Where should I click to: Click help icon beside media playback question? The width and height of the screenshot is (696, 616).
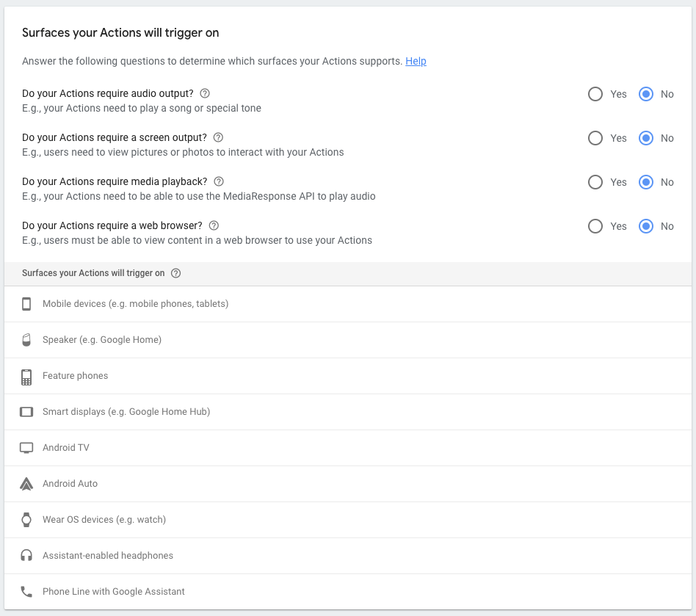219,181
